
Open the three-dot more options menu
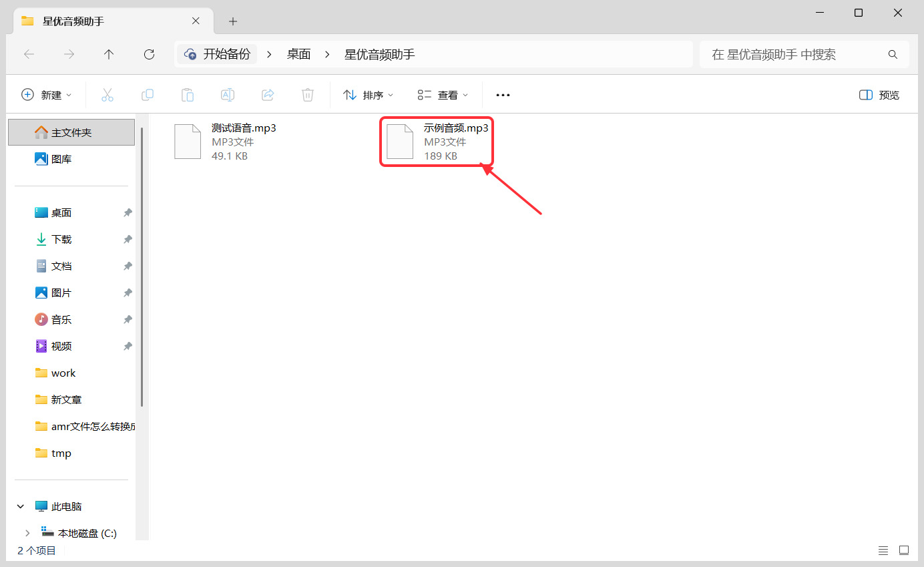click(503, 96)
